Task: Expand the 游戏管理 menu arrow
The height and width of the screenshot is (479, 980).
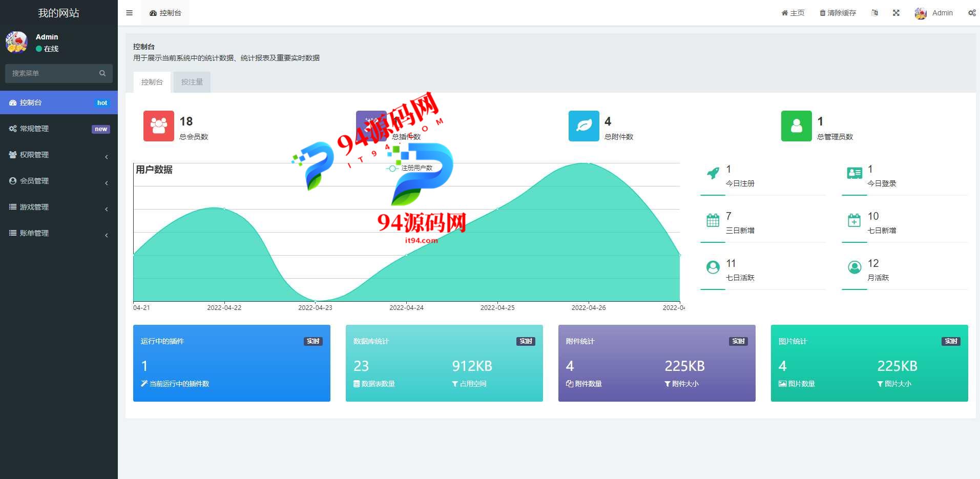Action: point(107,209)
